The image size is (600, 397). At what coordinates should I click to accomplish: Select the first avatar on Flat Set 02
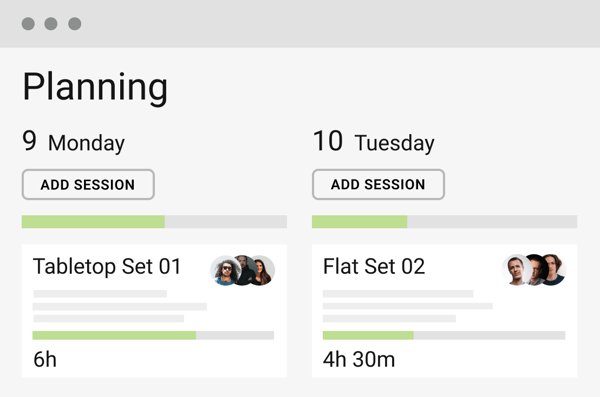(517, 270)
